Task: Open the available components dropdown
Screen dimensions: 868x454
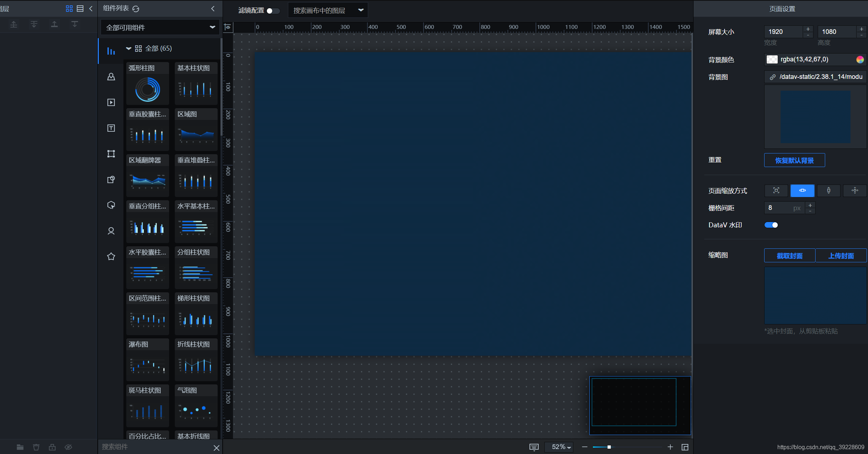Action: click(x=160, y=27)
